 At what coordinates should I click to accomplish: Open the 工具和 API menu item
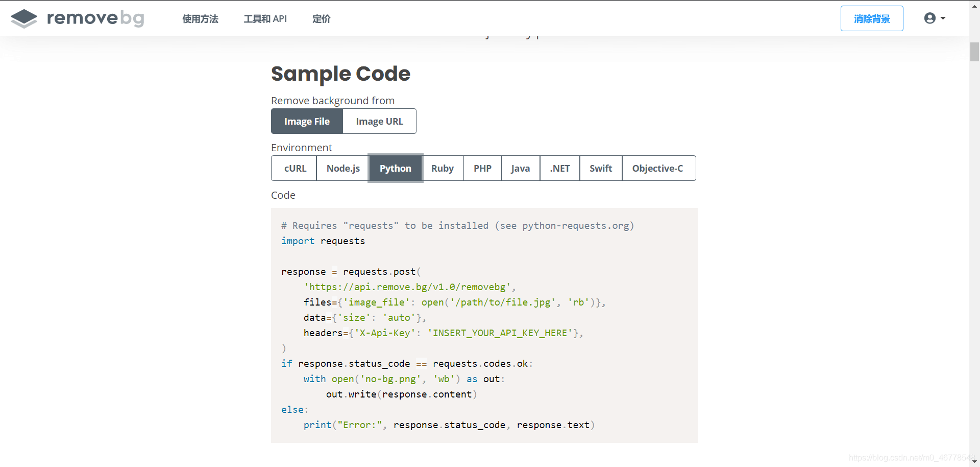click(265, 19)
